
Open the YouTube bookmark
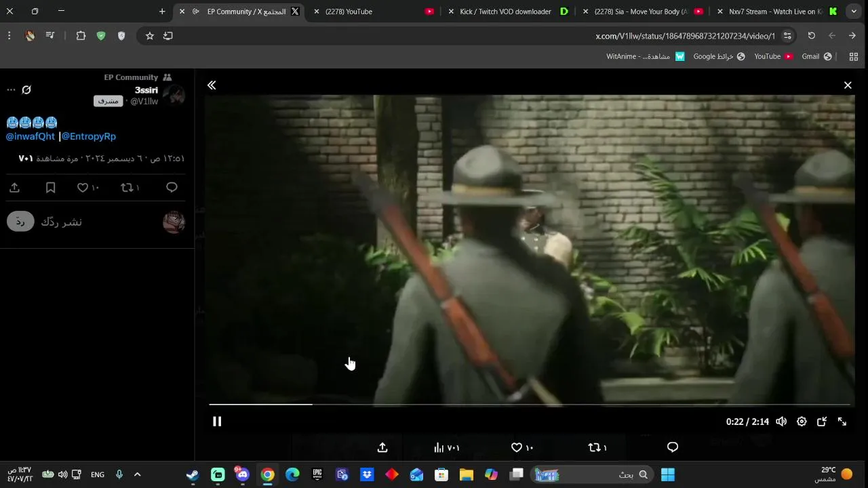[x=774, y=56]
